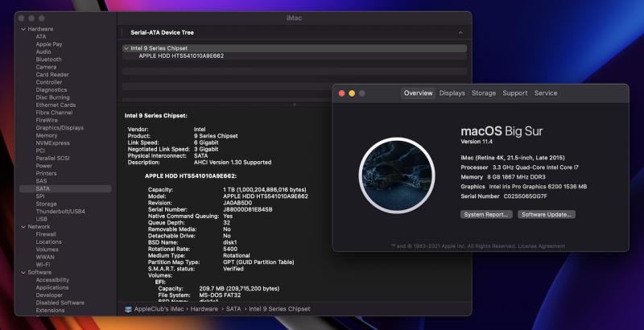Screen dimensions: 644x330
Task: Select SPI in the sidebar
Action: 39,196
